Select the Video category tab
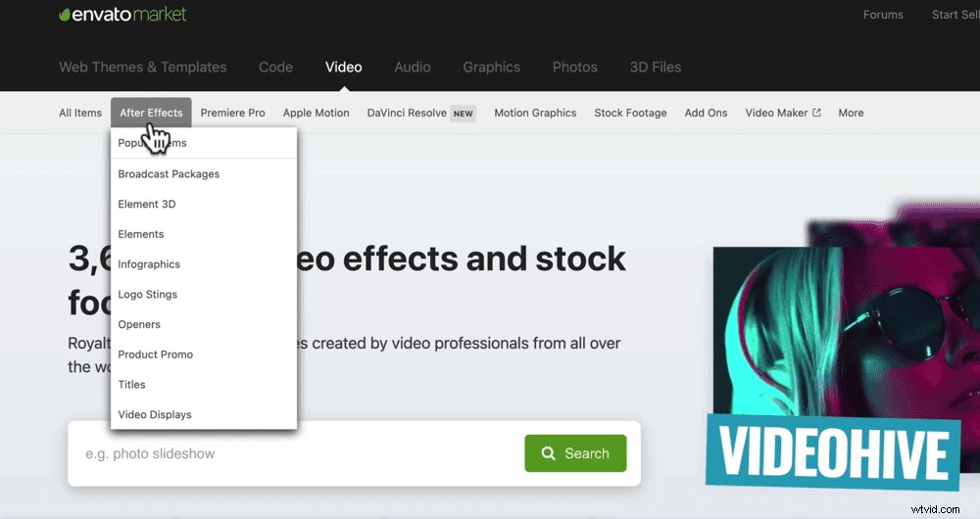 343,67
